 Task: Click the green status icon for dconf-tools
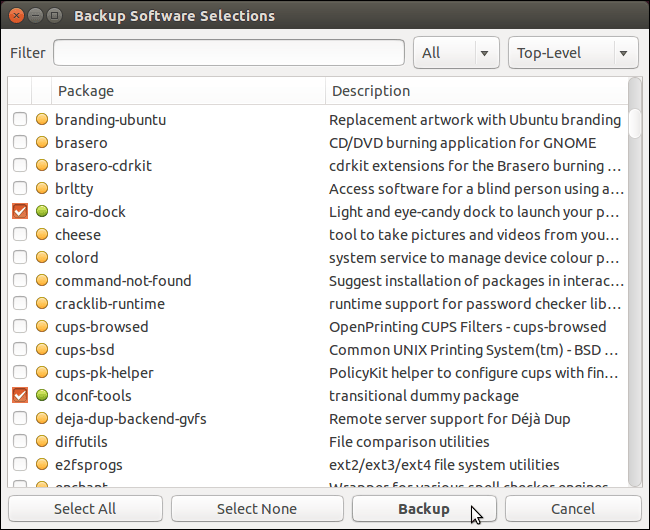click(42, 396)
